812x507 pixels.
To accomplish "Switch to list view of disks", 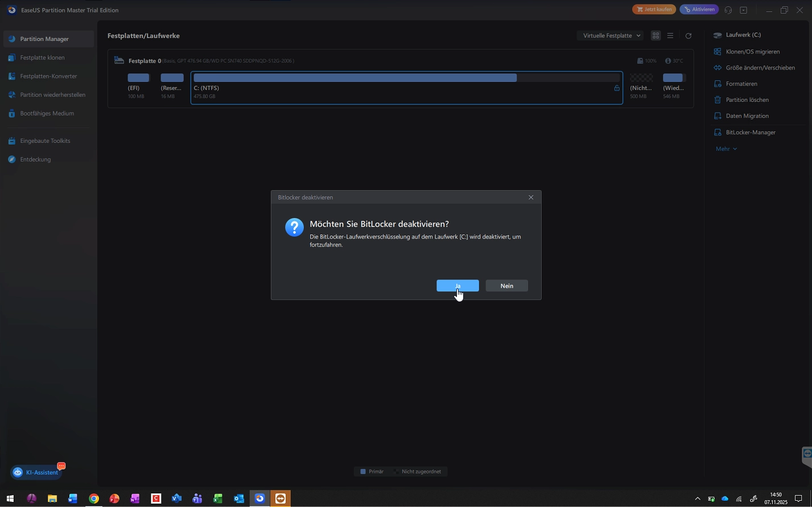I will [x=670, y=36].
